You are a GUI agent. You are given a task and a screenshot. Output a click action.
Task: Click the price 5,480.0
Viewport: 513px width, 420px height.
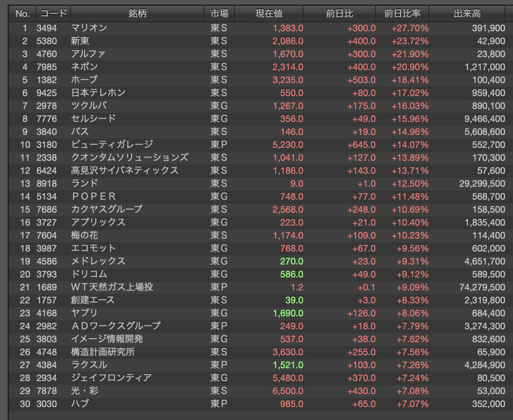point(288,377)
